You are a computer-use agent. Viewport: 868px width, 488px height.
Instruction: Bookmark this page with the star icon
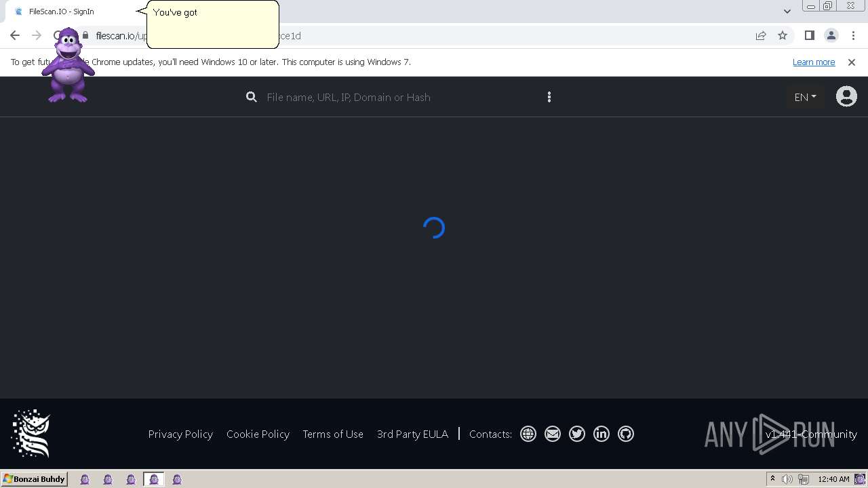pos(783,35)
